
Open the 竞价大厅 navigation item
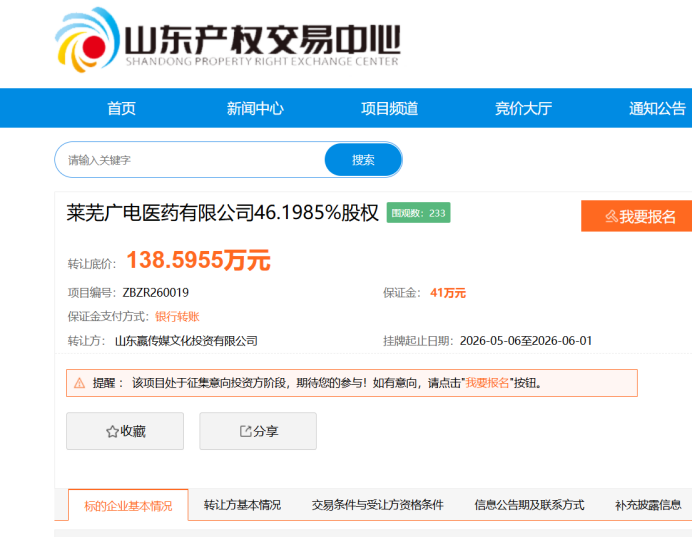523,108
